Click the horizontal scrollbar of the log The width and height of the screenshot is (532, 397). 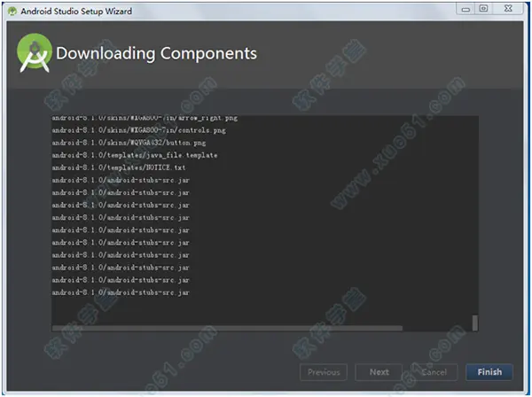click(227, 328)
